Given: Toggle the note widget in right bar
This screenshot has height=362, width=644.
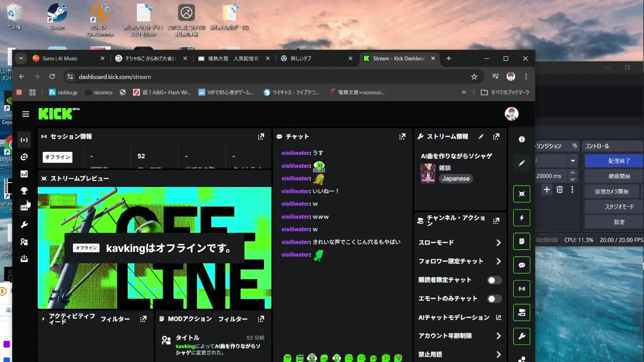Looking at the screenshot, I should (522, 241).
